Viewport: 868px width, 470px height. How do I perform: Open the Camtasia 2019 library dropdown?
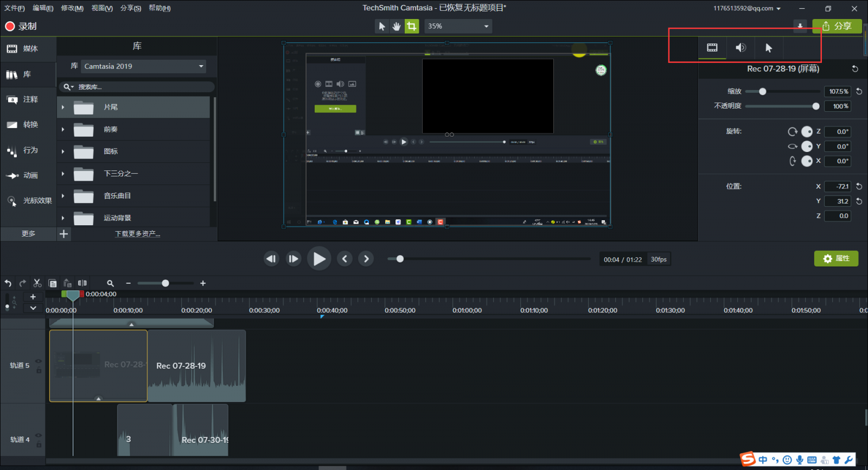(x=144, y=66)
